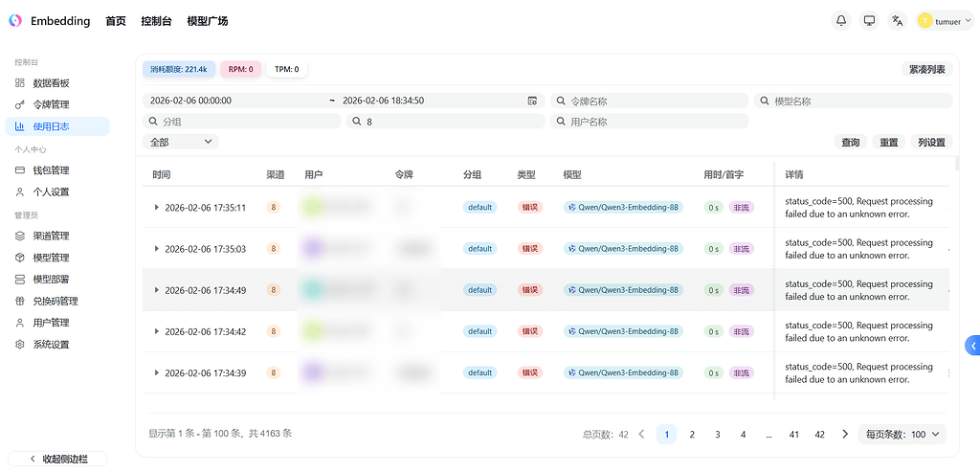Open the tumuer user menu
Viewport: 980px width, 473px height.
point(945,21)
